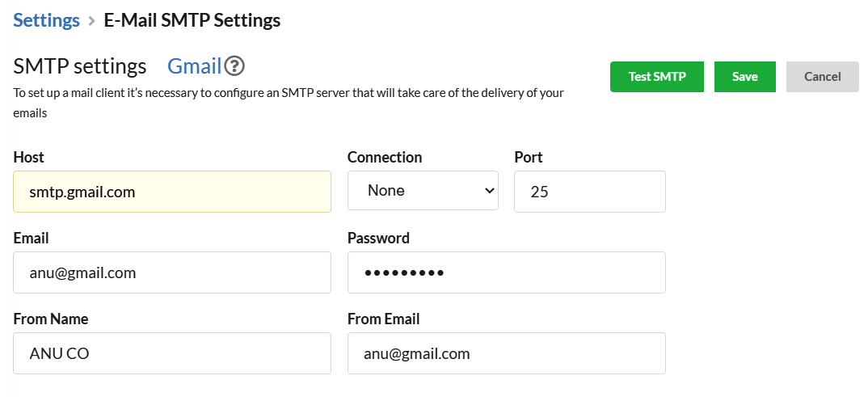Screen dimensions: 868x397
Task: Click the Host field label
Action: 29,157
